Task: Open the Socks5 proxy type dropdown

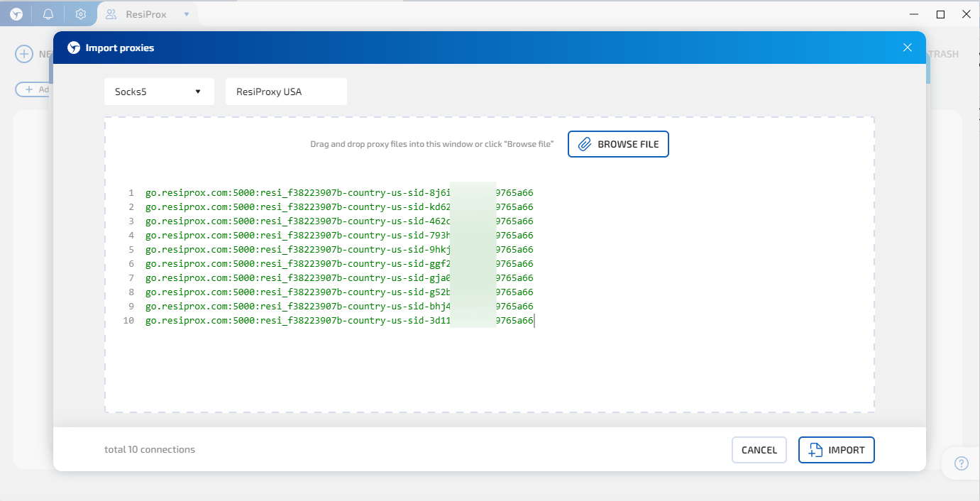Action: pos(159,92)
